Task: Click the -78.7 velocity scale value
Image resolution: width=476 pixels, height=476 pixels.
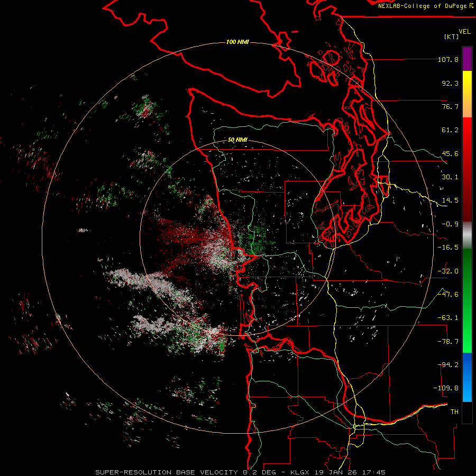Action: pyautogui.click(x=448, y=342)
